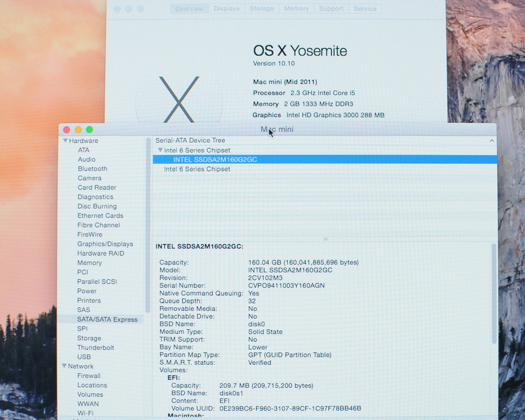Screen dimensions: 525x420
Task: Select Locations under Network
Action: [92, 385]
